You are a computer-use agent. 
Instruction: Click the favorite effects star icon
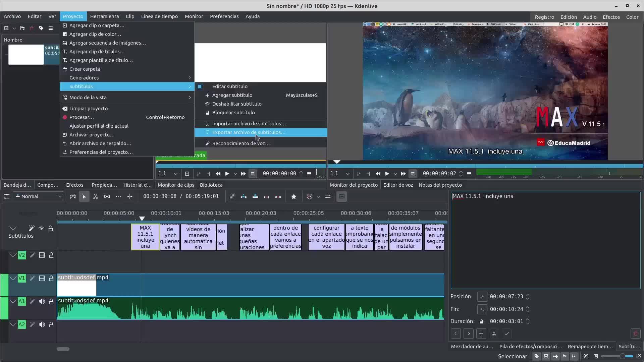coord(294,196)
